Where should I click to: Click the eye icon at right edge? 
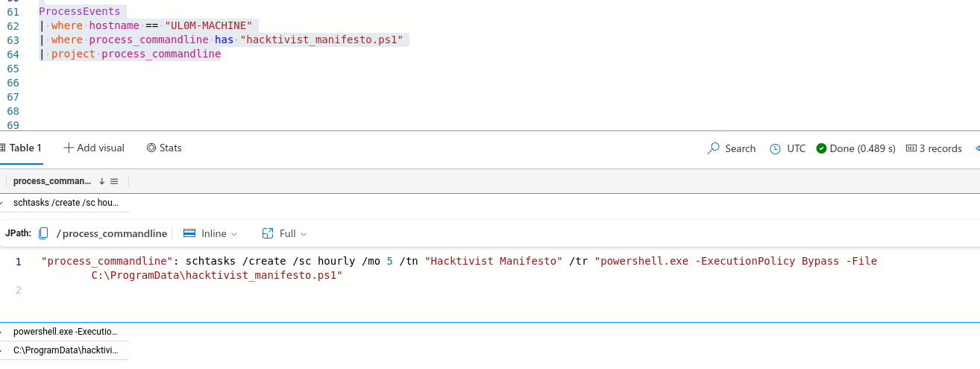pos(977,148)
